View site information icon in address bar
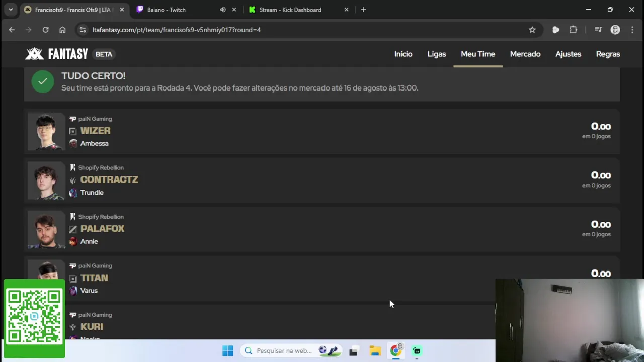This screenshot has width=644, height=362. [x=83, y=30]
